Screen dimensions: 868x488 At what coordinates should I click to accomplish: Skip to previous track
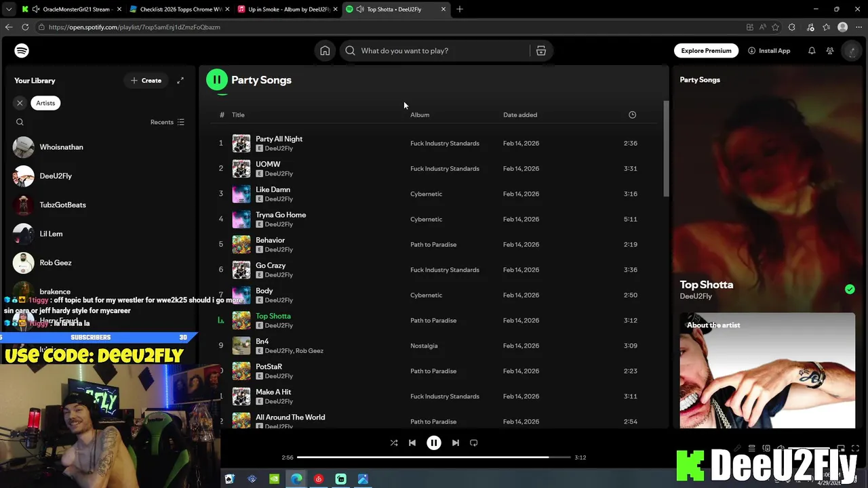click(412, 443)
